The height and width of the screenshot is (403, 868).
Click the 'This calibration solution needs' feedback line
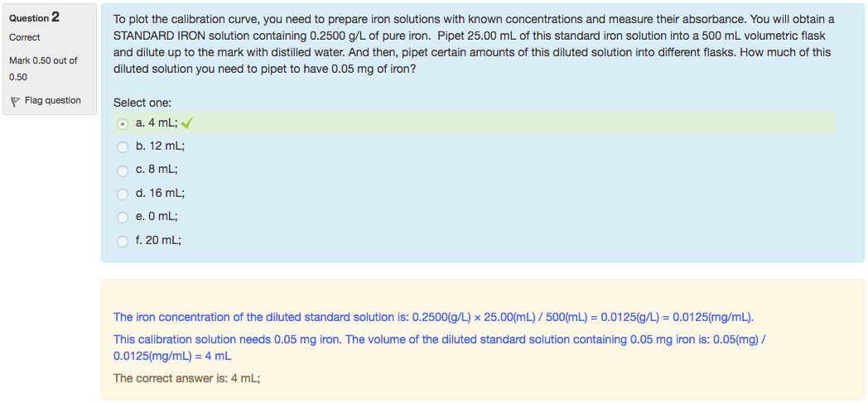439,339
